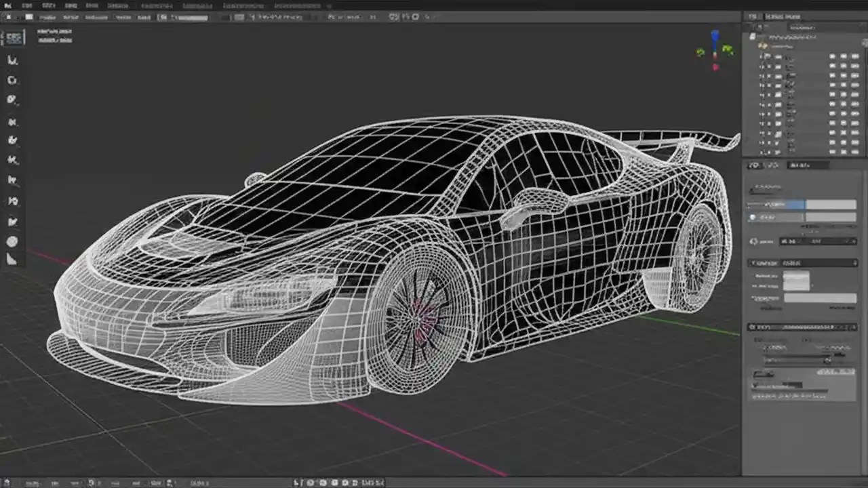Activate the Measure tool

click(12, 201)
